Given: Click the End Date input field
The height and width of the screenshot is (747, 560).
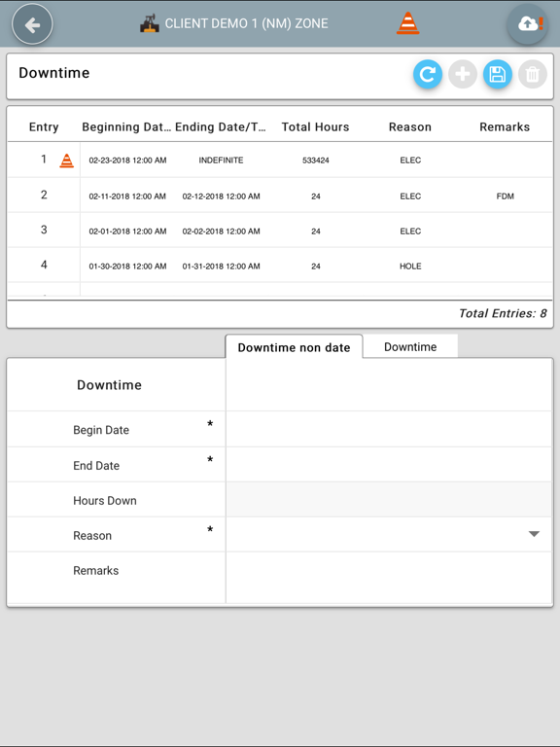Looking at the screenshot, I should pos(389,465).
